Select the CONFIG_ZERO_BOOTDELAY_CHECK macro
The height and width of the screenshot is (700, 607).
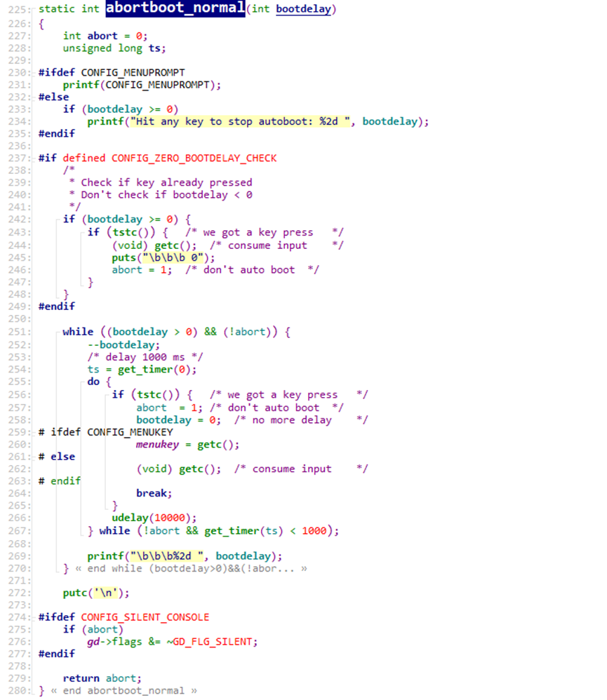tap(194, 158)
